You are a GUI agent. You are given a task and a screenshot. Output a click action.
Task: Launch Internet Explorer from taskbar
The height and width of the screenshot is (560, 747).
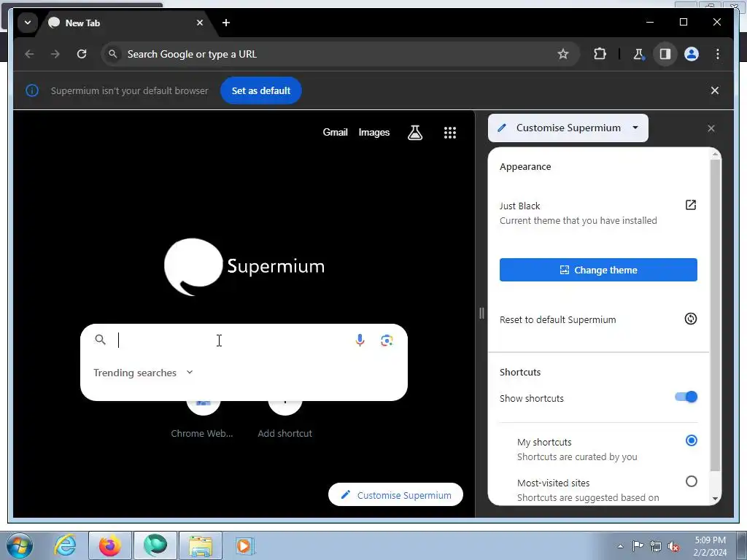(66, 545)
